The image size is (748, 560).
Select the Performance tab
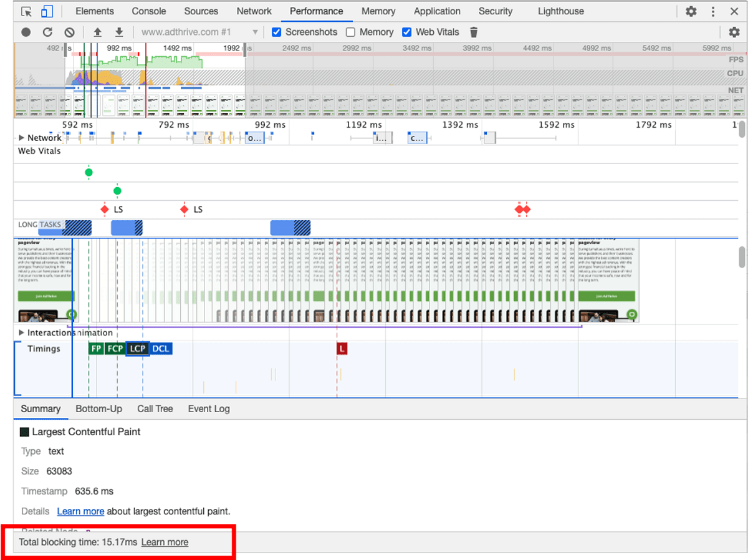tap(317, 11)
